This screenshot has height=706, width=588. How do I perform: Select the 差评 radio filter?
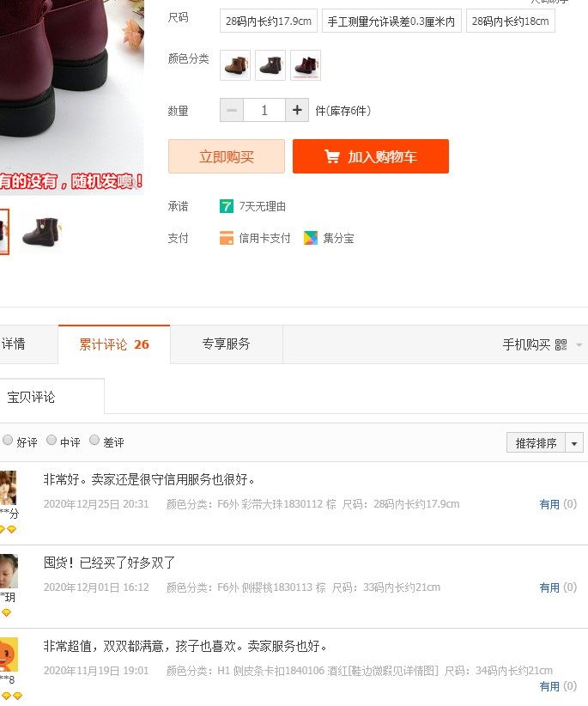click(94, 440)
